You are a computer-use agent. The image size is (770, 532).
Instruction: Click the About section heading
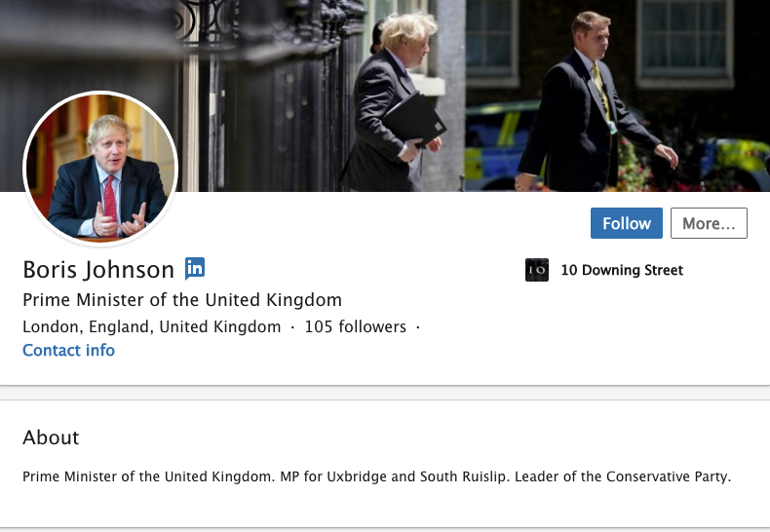[51, 437]
